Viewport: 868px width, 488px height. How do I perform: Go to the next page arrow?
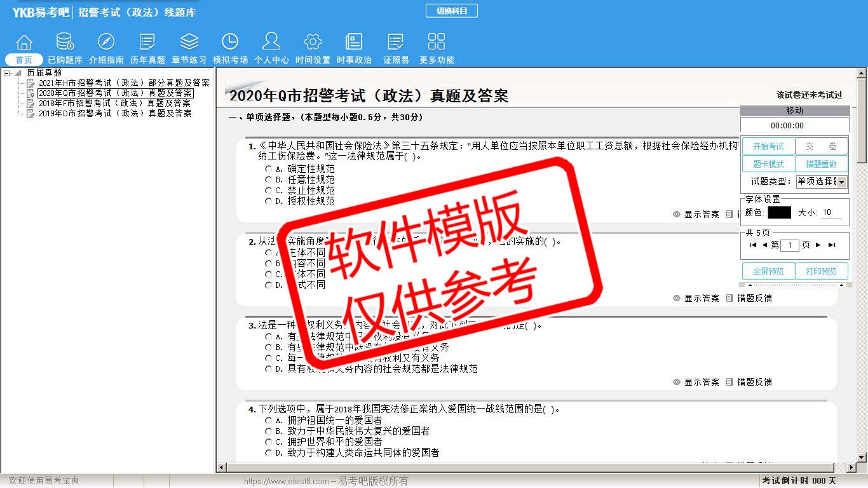(818, 245)
